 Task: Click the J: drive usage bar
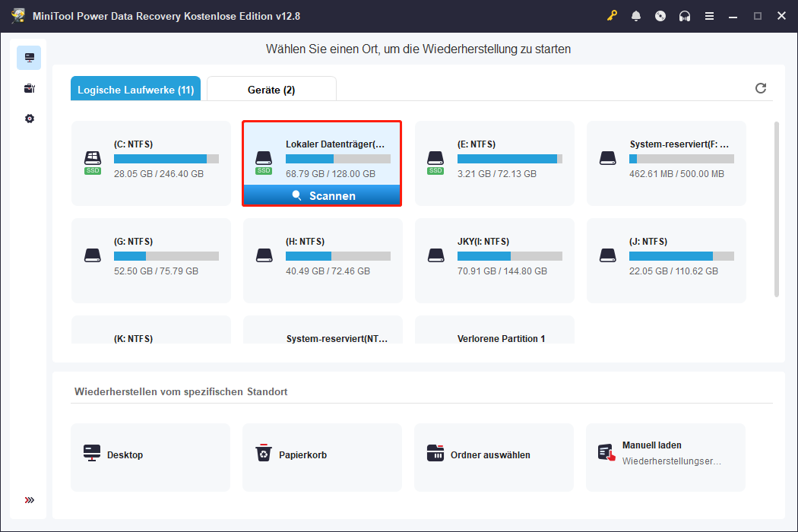(682, 256)
